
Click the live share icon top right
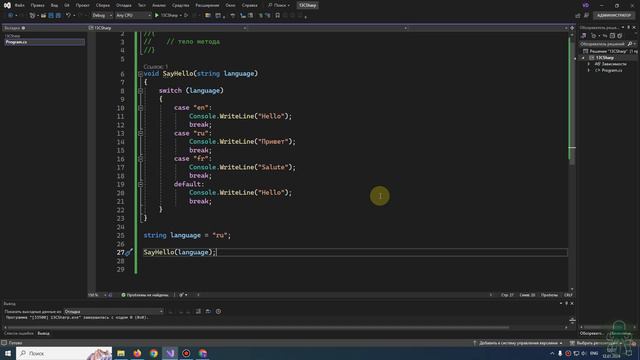click(x=578, y=16)
